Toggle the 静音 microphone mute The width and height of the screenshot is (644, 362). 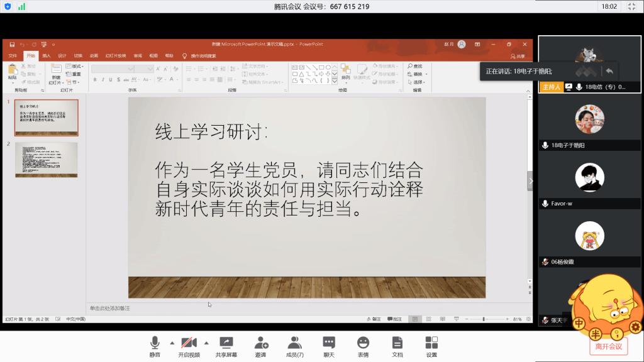(x=155, y=343)
